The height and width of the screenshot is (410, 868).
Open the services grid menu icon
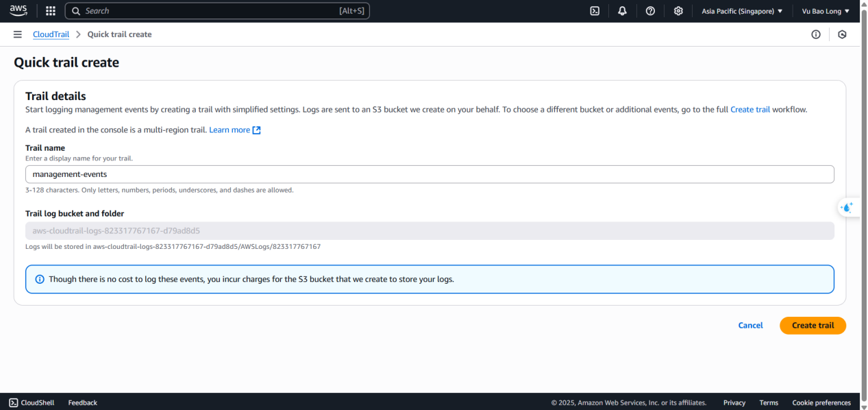(x=51, y=11)
